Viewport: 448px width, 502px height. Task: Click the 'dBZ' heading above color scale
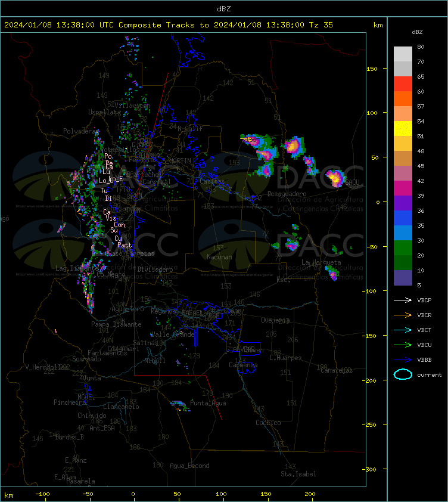pos(417,32)
